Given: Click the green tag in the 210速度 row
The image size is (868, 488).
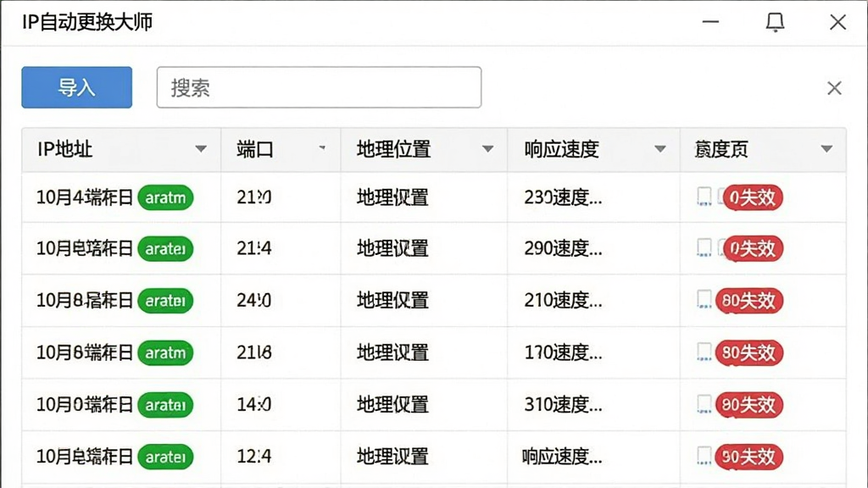Looking at the screenshot, I should coord(165,301).
